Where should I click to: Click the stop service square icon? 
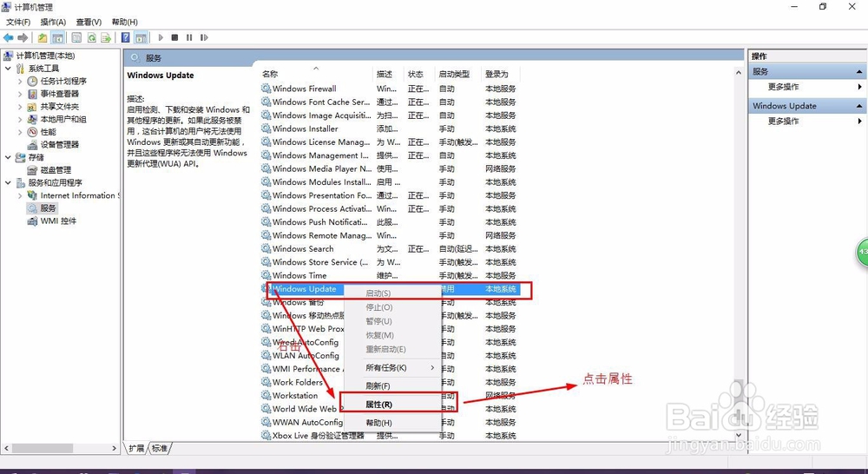(x=175, y=37)
